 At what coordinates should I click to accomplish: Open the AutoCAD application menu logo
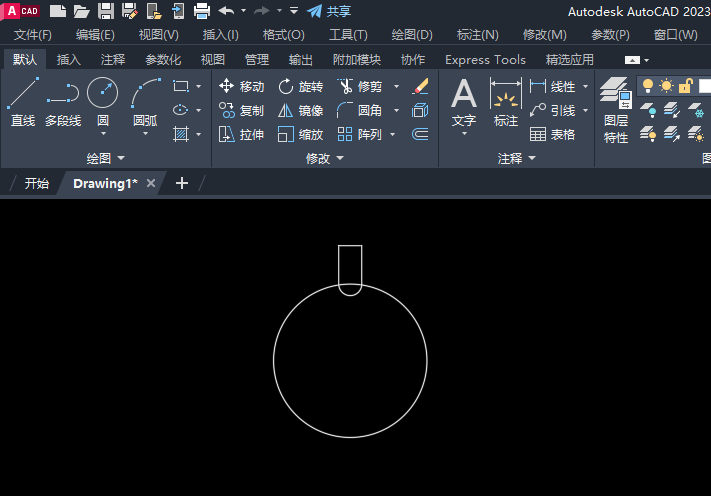21,11
